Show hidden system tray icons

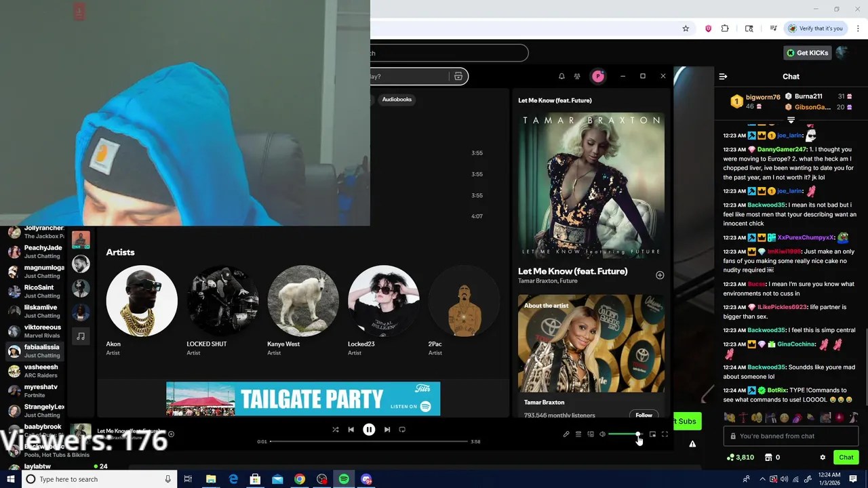(x=762, y=479)
